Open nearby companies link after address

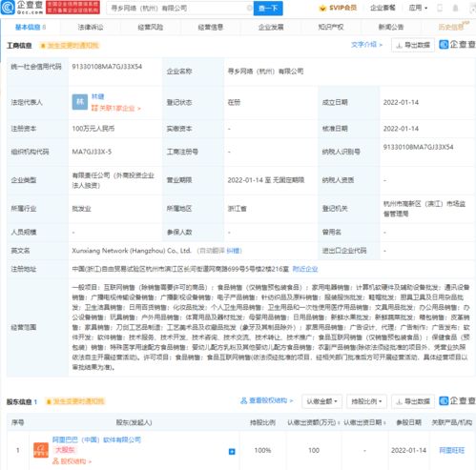pyautogui.click(x=305, y=269)
